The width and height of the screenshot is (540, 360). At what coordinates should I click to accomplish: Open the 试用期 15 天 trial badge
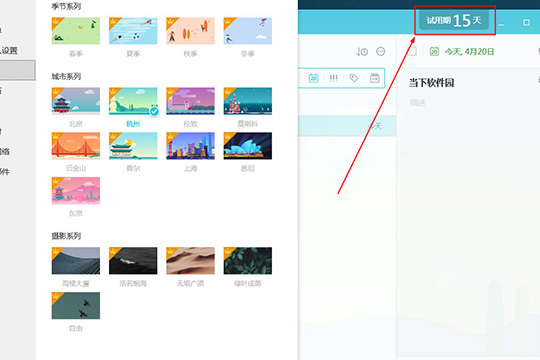(x=454, y=20)
